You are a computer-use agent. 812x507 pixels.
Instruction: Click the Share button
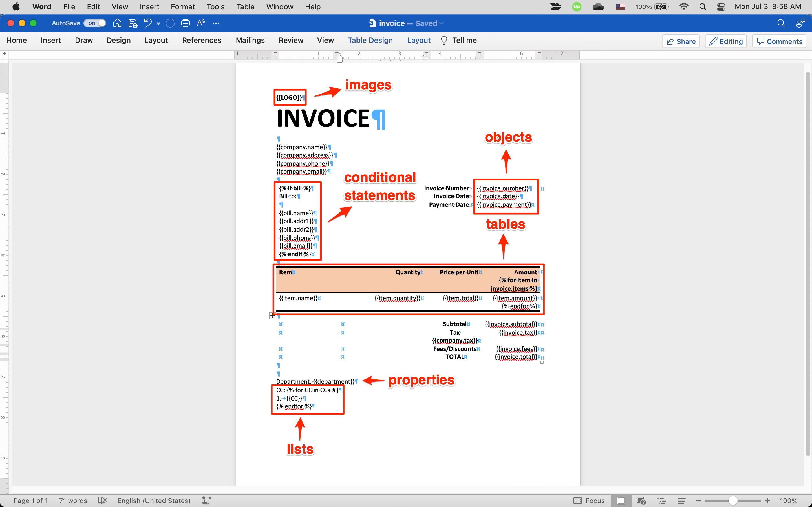pos(681,41)
